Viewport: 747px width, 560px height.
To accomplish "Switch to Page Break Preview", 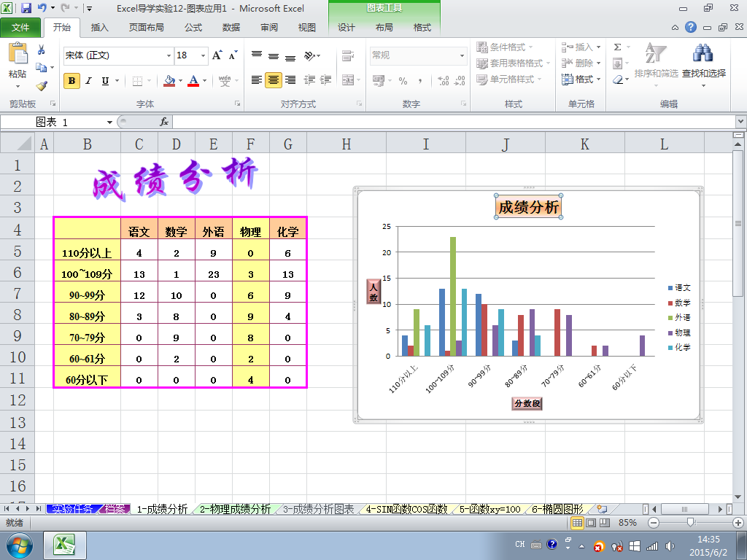I will (x=605, y=523).
